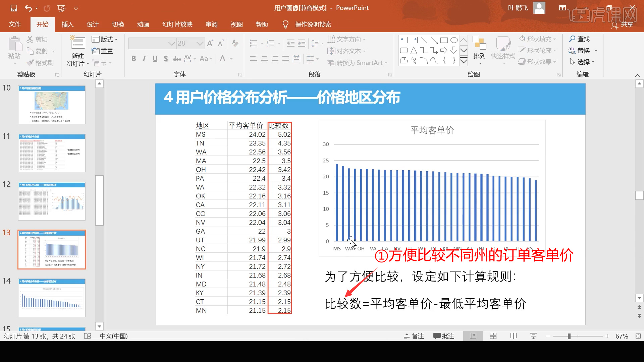Open Align Text (对齐文本) dropdown
This screenshot has width=644, height=362.
(x=346, y=51)
